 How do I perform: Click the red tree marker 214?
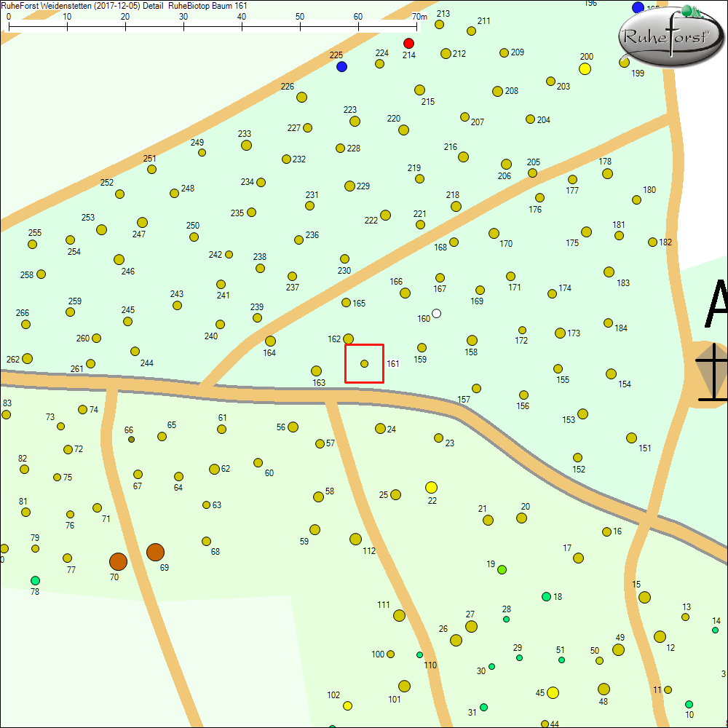coord(408,44)
